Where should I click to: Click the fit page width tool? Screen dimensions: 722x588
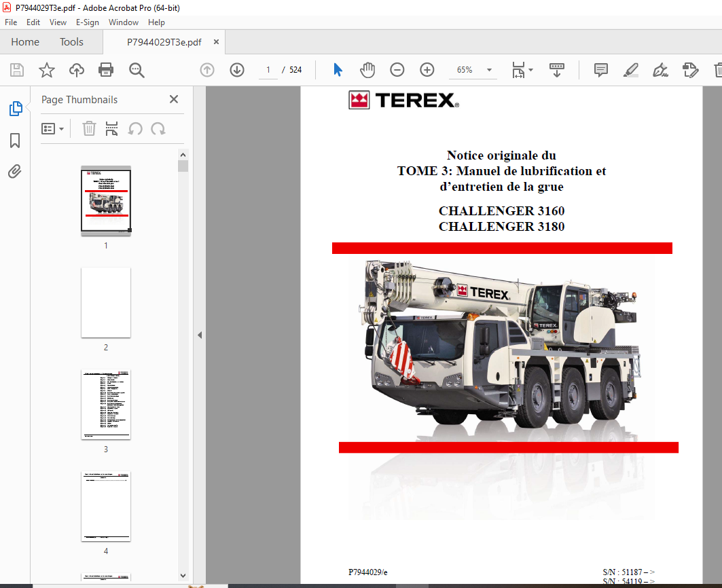518,70
